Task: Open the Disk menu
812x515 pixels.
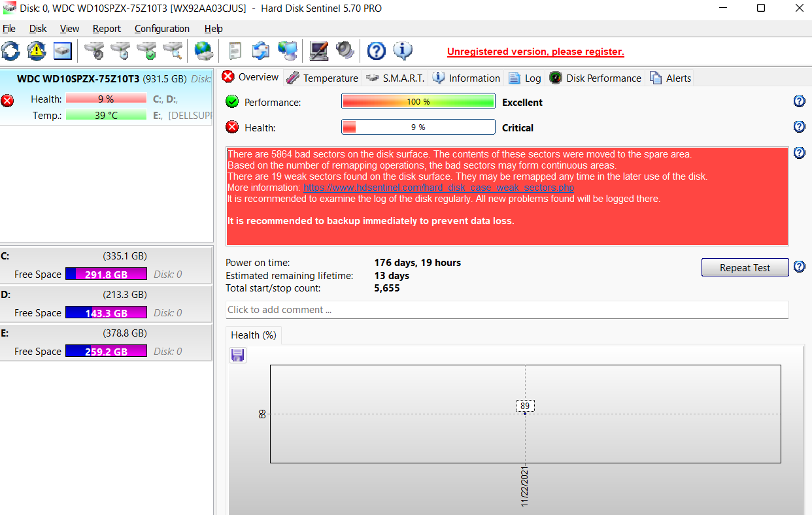Action: (x=38, y=29)
